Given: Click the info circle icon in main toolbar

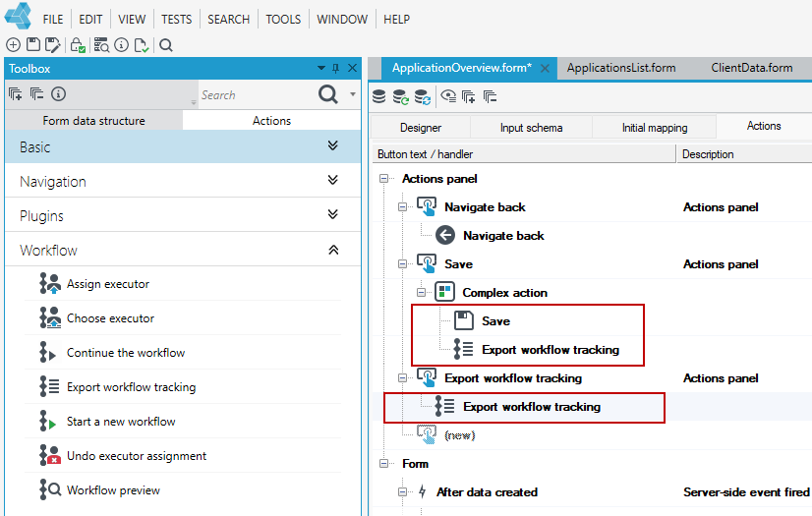Looking at the screenshot, I should click(x=121, y=45).
